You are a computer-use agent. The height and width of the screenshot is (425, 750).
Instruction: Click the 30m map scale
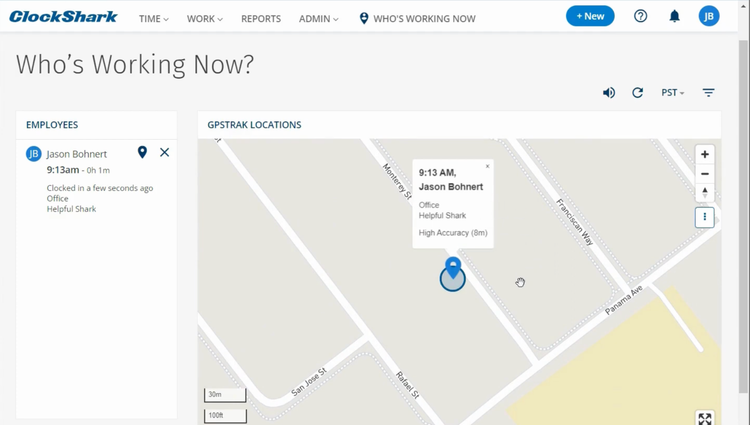click(225, 395)
